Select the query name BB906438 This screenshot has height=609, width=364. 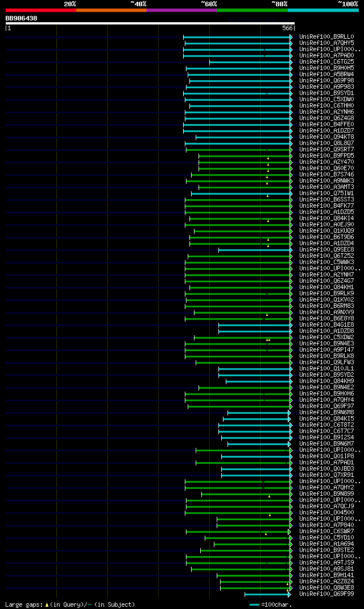click(22, 18)
